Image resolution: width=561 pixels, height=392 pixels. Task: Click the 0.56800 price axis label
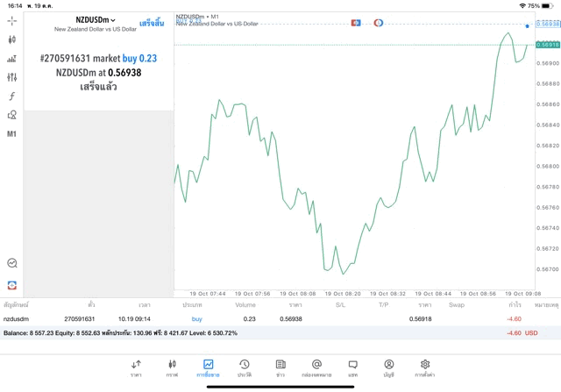[x=548, y=167]
